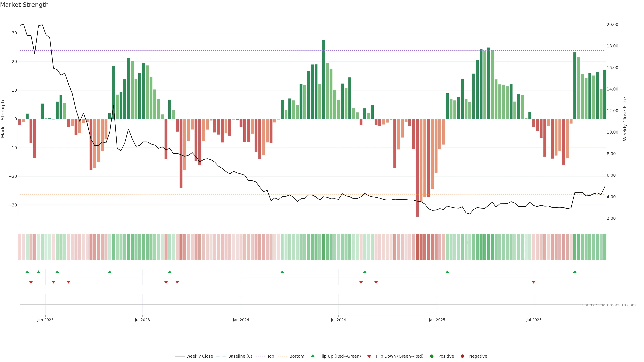Click red flip-down triangle just before Jul 2025
Image resolution: width=644 pixels, height=362 pixels.
click(533, 282)
